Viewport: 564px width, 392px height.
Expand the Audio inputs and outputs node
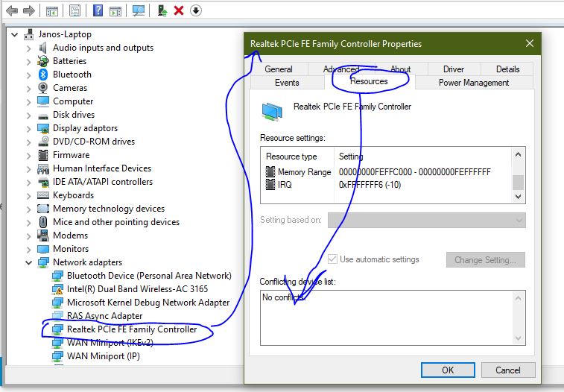click(x=29, y=48)
